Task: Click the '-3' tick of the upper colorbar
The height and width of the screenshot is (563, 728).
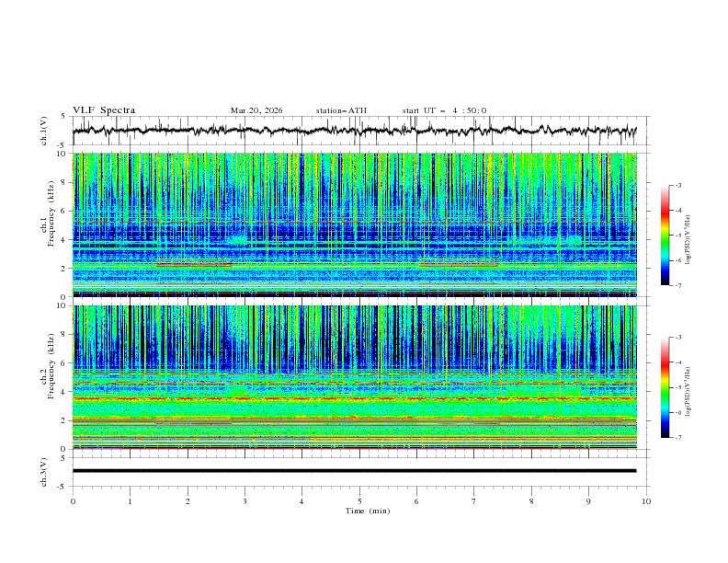Action: click(x=677, y=185)
